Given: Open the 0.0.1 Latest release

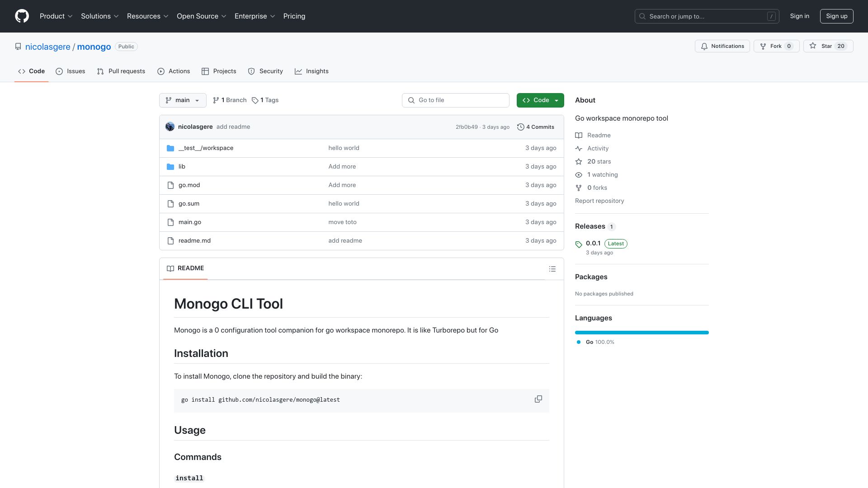Looking at the screenshot, I should (x=606, y=244).
